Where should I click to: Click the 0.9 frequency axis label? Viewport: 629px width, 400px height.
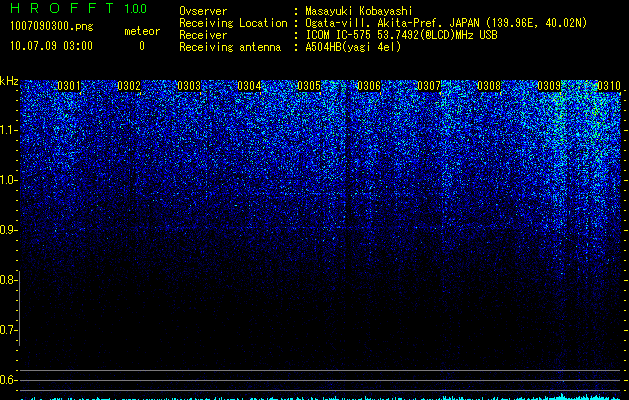(9, 230)
